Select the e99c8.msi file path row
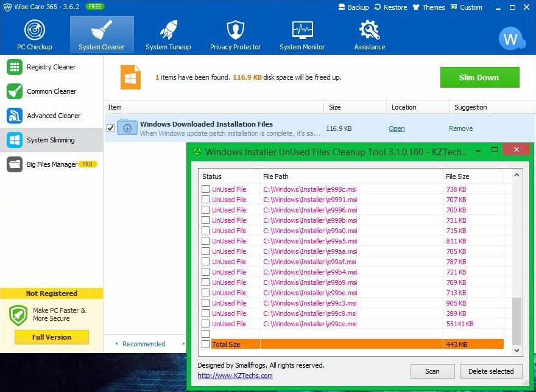The image size is (536, 392). (309, 313)
